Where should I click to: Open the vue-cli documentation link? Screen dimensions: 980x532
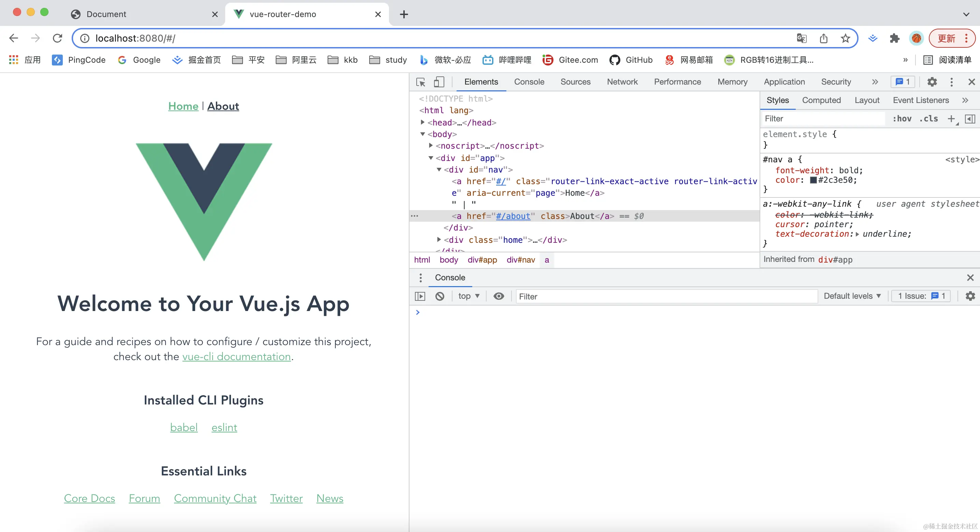tap(236, 356)
